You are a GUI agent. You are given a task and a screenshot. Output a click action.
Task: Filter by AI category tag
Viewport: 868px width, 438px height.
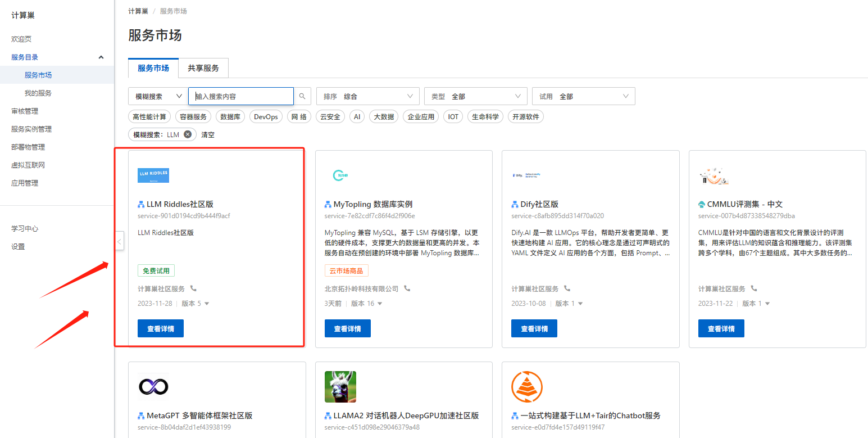(357, 117)
